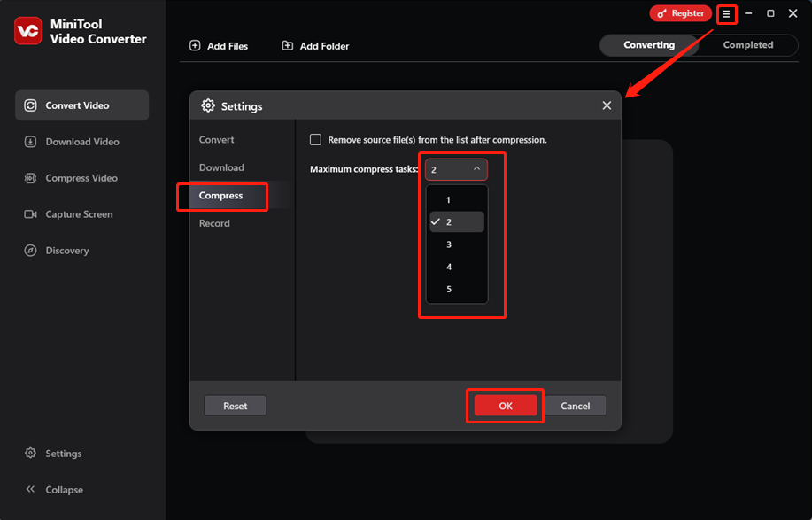The width and height of the screenshot is (812, 520).
Task: Choose 4 in the compress tasks list
Action: click(457, 267)
